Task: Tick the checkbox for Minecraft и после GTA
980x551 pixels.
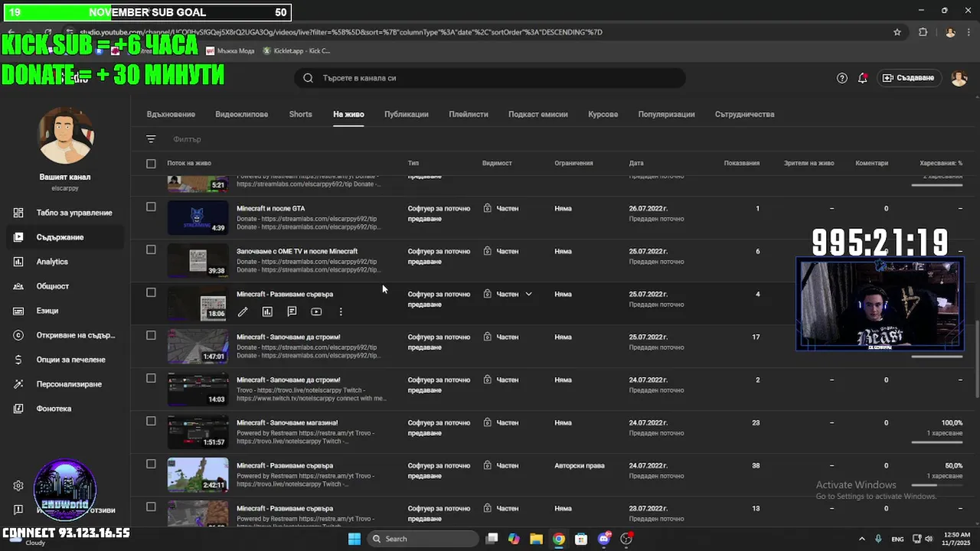Action: pos(151,207)
